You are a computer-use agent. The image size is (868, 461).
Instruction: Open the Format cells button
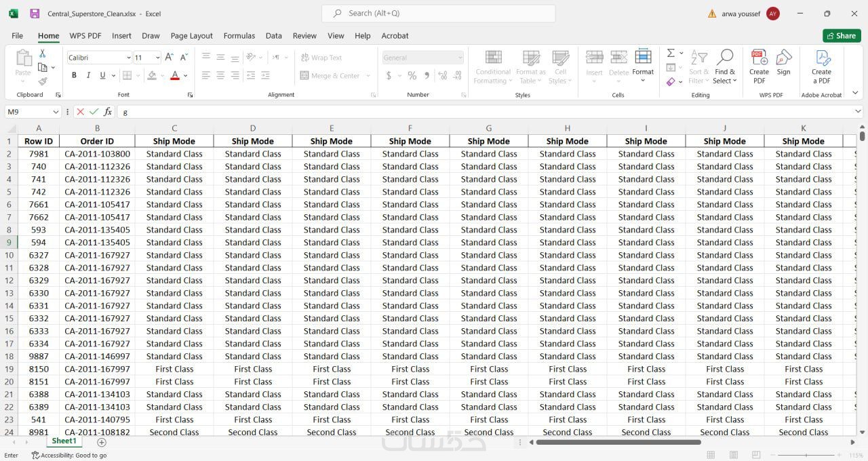tap(643, 66)
